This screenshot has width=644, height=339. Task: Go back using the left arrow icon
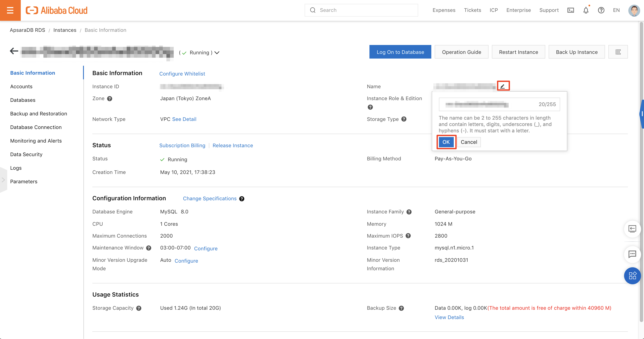(x=14, y=51)
